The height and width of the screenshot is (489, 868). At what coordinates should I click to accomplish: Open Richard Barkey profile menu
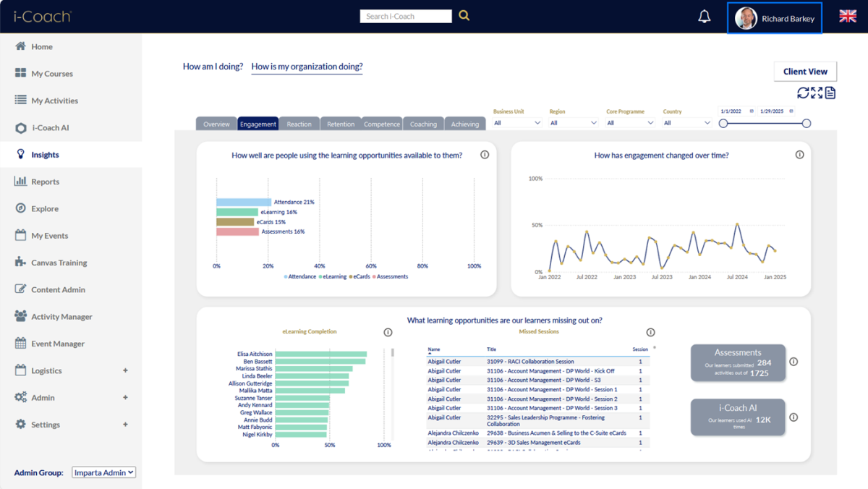[775, 18]
